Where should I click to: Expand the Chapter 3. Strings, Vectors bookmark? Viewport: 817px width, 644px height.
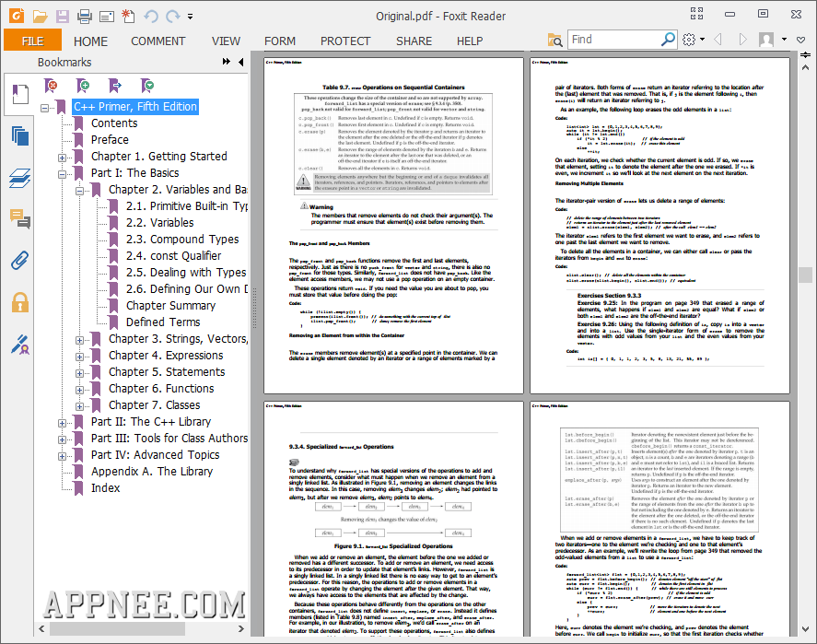tap(79, 340)
